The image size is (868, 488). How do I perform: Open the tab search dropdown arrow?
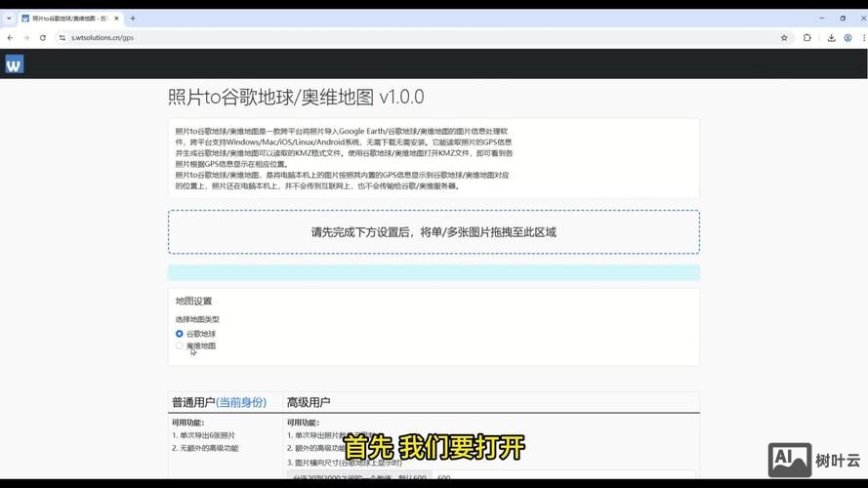9,19
